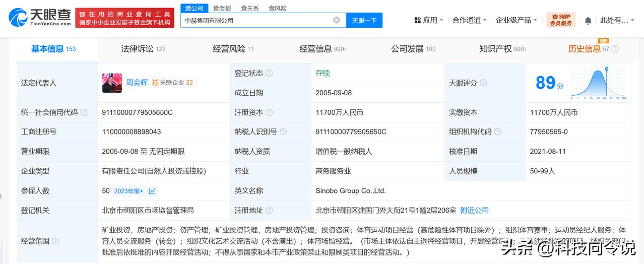
Task: Click the help icon next to 注册地址
Action: tap(269, 210)
